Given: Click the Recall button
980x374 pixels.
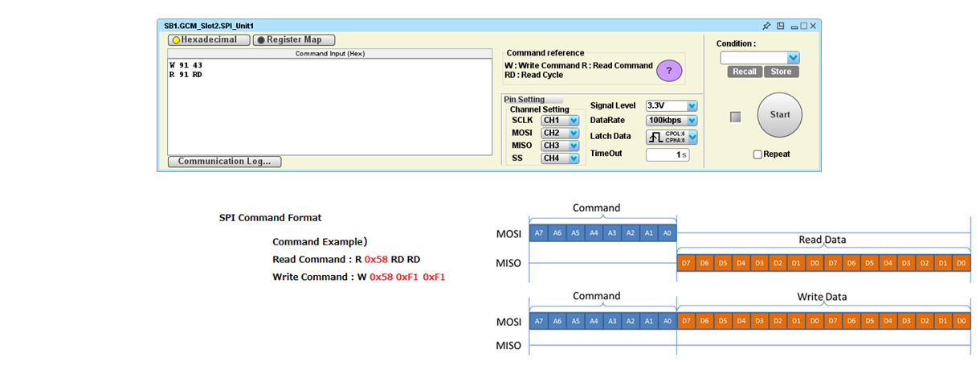Looking at the screenshot, I should coord(745,72).
